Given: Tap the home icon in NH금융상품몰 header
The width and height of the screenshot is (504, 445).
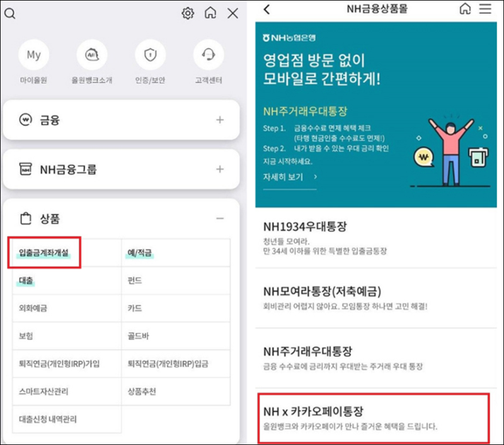Looking at the screenshot, I should tap(465, 9).
